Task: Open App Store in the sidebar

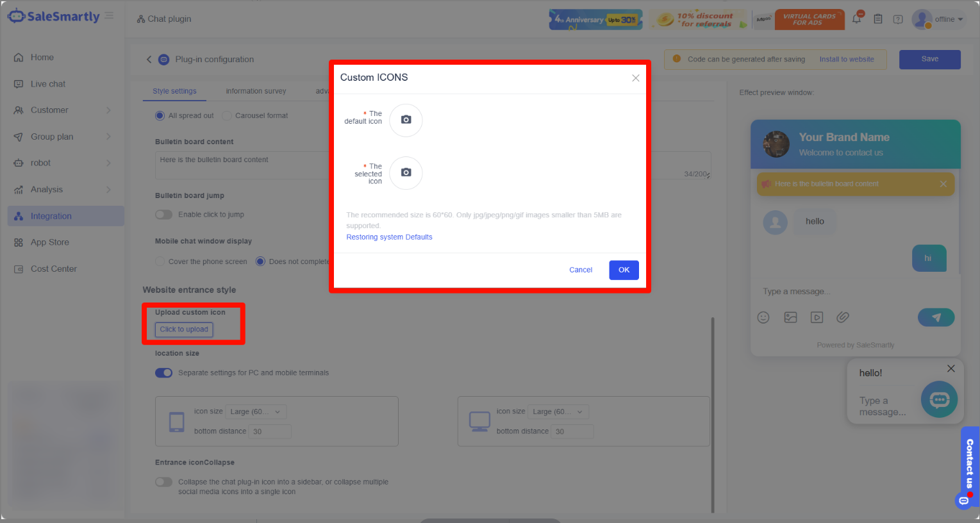Action: coord(65,242)
